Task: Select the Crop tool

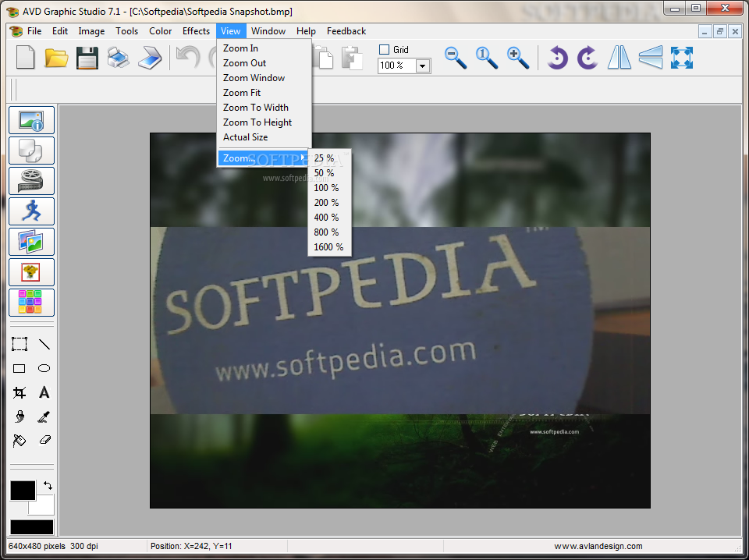Action: click(19, 392)
